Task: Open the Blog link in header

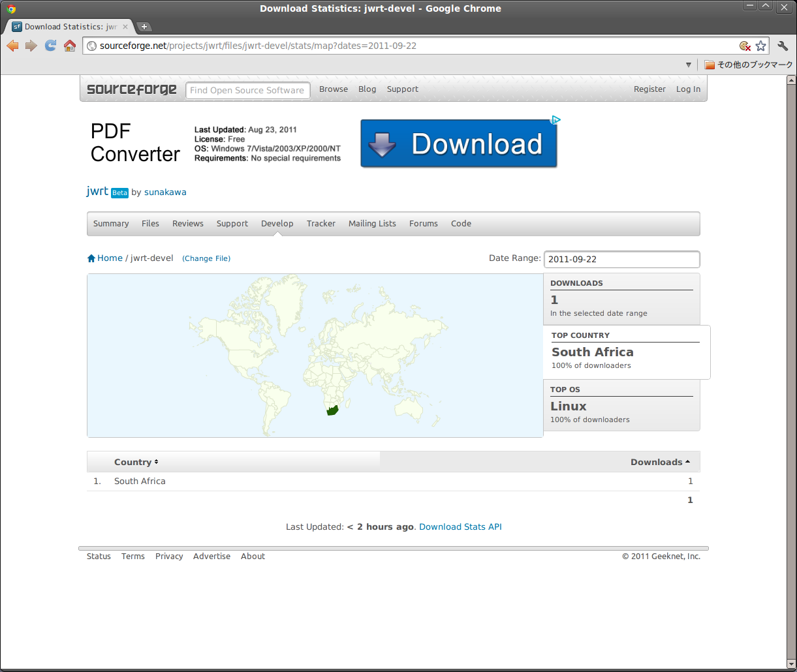Action: click(367, 89)
